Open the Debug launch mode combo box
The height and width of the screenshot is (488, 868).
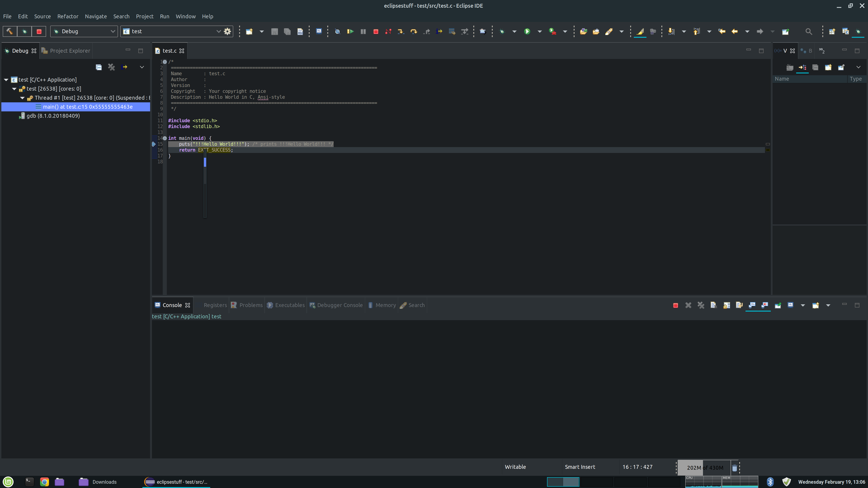point(84,31)
